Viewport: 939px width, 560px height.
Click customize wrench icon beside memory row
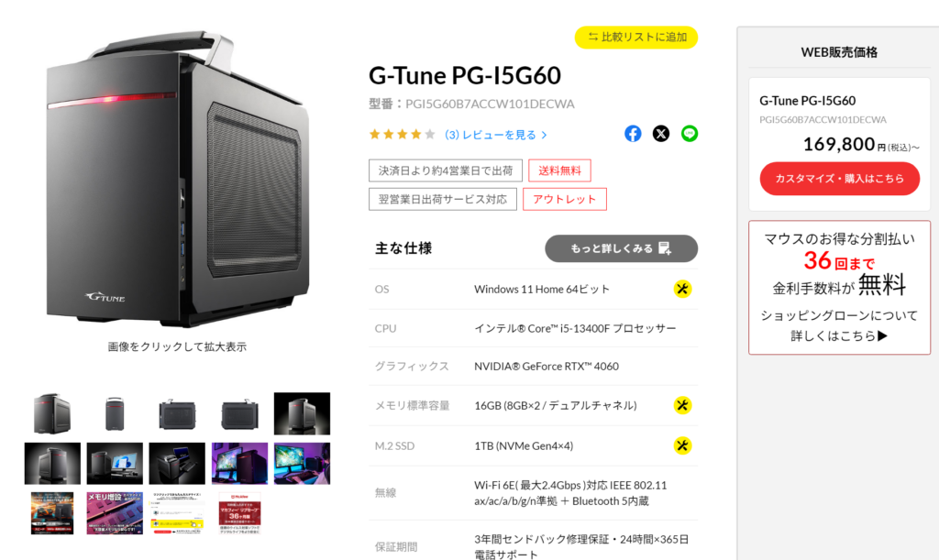coord(682,405)
